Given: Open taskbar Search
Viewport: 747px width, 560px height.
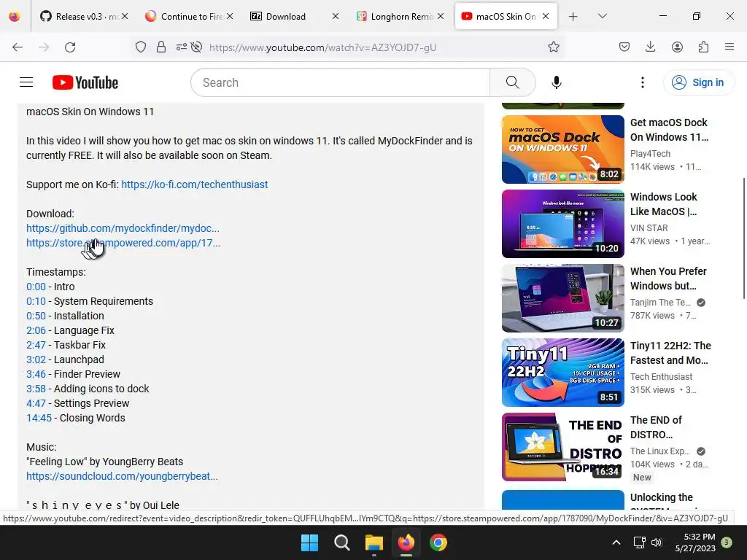Looking at the screenshot, I should coord(341,542).
